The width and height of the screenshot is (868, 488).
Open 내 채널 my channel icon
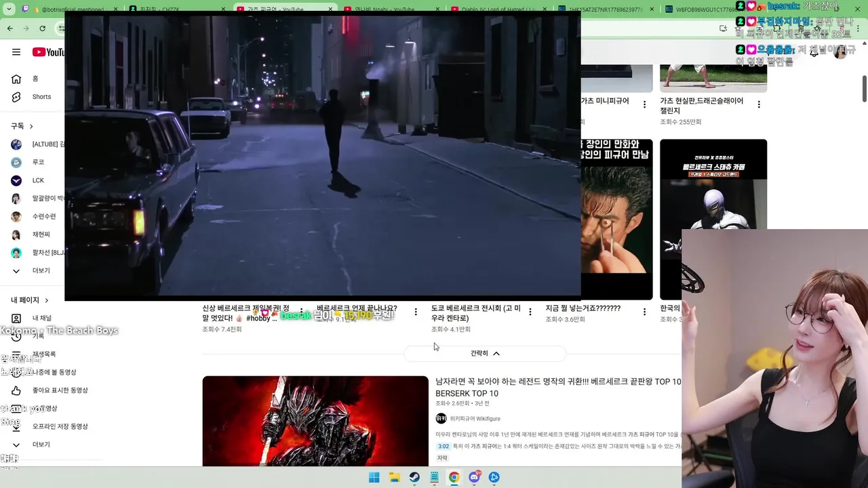click(16, 318)
